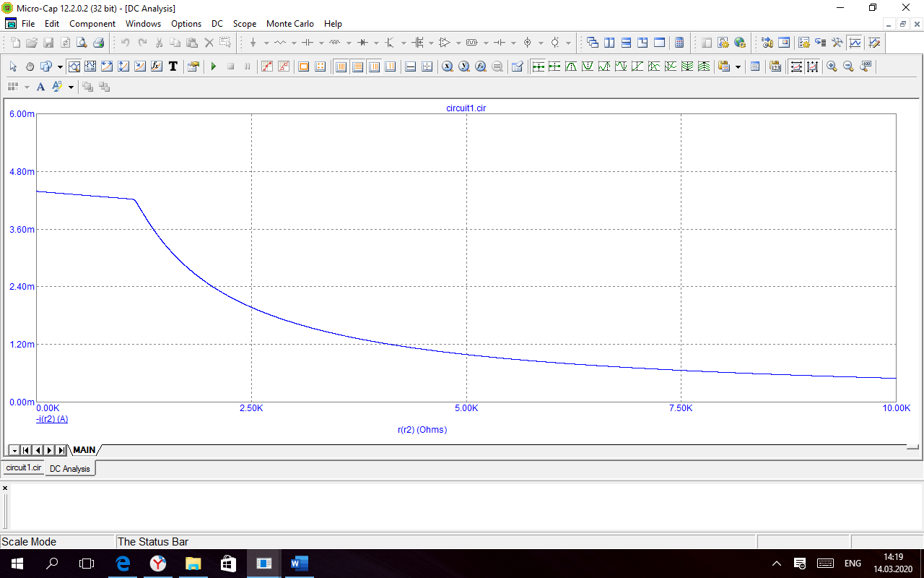Choose the hand Pan tool
Image resolution: width=924 pixels, height=578 pixels.
[30, 66]
